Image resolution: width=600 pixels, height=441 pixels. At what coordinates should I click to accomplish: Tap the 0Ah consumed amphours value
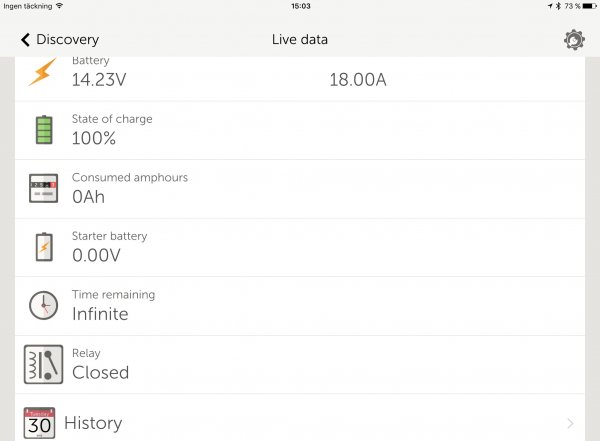[88, 197]
